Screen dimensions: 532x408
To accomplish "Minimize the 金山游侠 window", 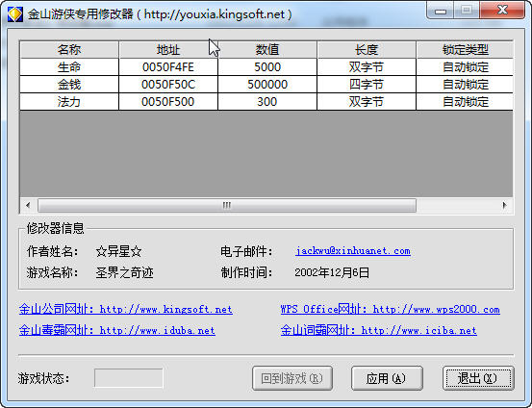I will click(441, 11).
